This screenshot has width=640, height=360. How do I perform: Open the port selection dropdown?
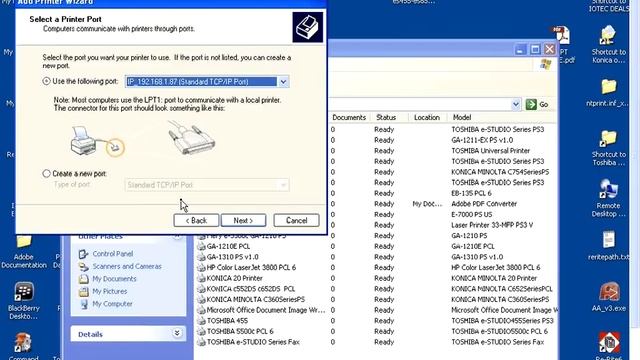283,82
